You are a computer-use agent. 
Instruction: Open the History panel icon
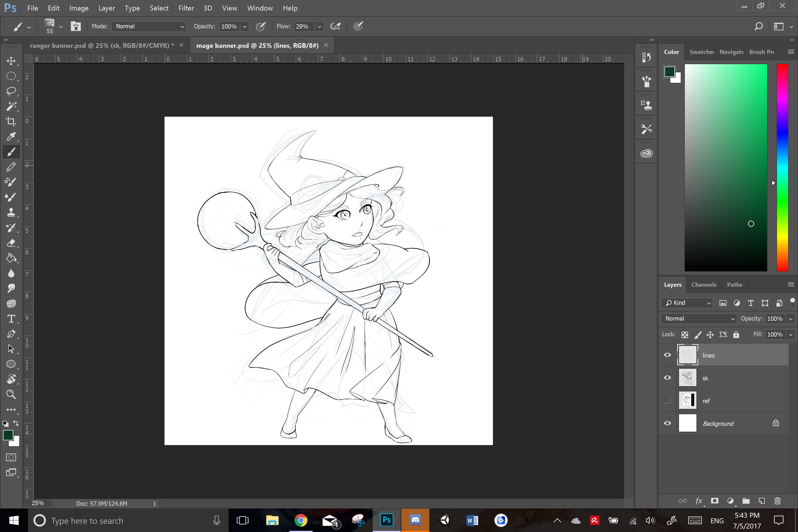(646, 57)
